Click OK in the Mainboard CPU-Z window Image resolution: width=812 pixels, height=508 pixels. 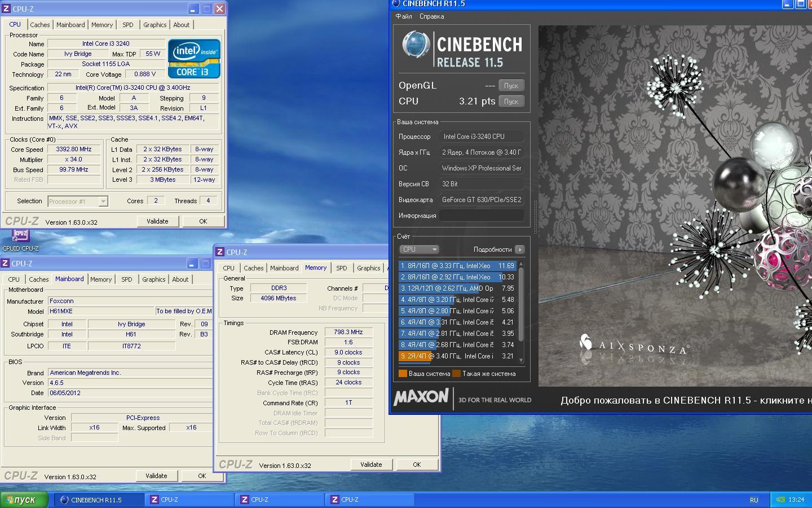tap(202, 476)
